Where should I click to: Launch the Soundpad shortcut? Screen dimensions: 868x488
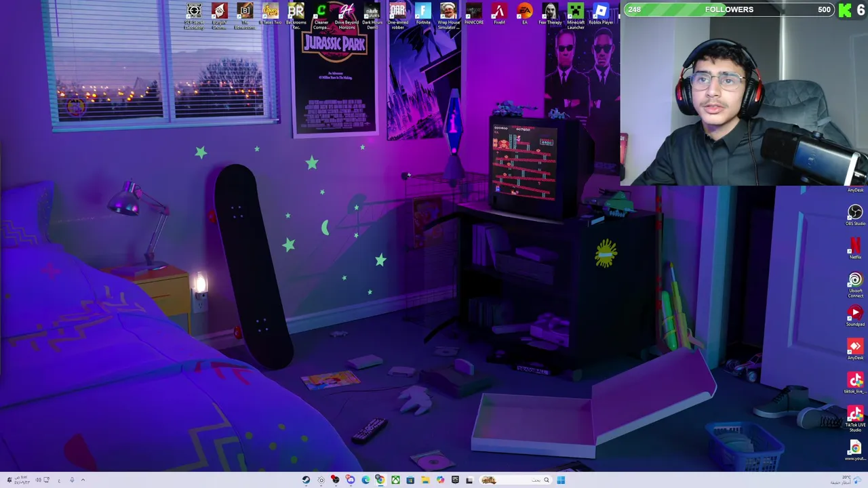click(855, 317)
